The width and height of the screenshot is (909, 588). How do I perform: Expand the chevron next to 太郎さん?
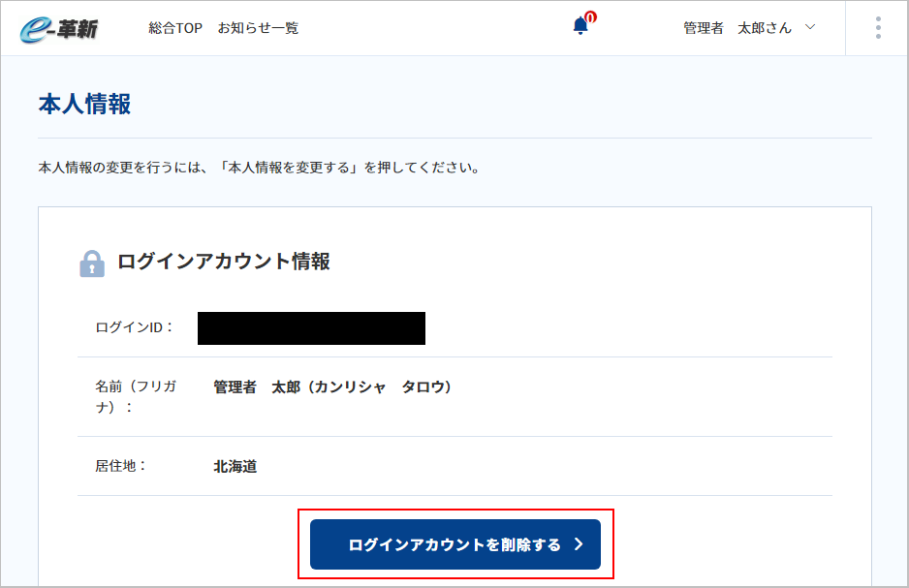(810, 27)
